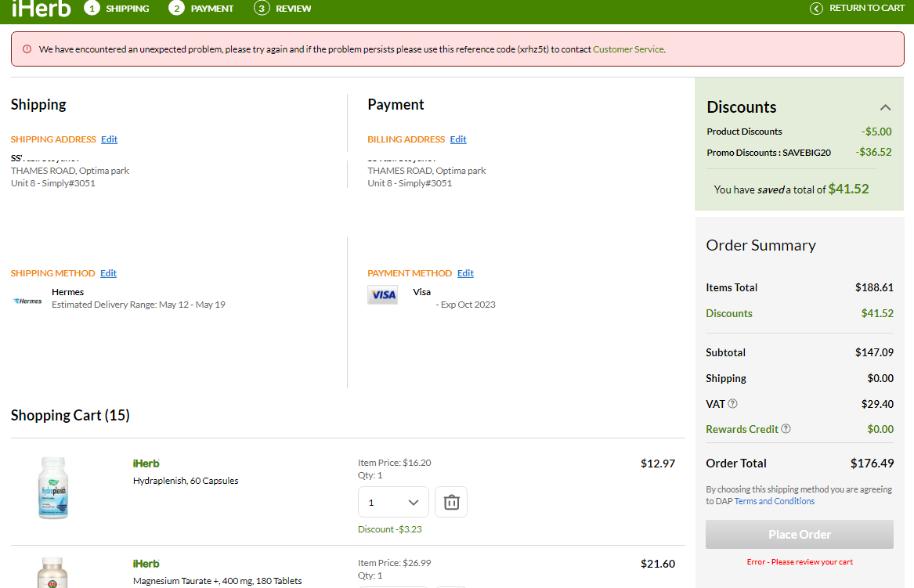
Task: Click the Rewards Credit info icon
Action: (x=786, y=429)
